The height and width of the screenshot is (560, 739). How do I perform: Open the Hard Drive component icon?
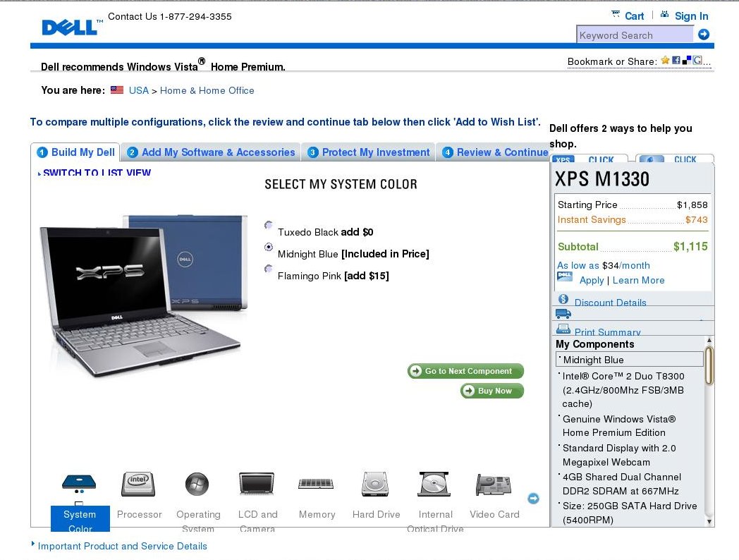[376, 484]
